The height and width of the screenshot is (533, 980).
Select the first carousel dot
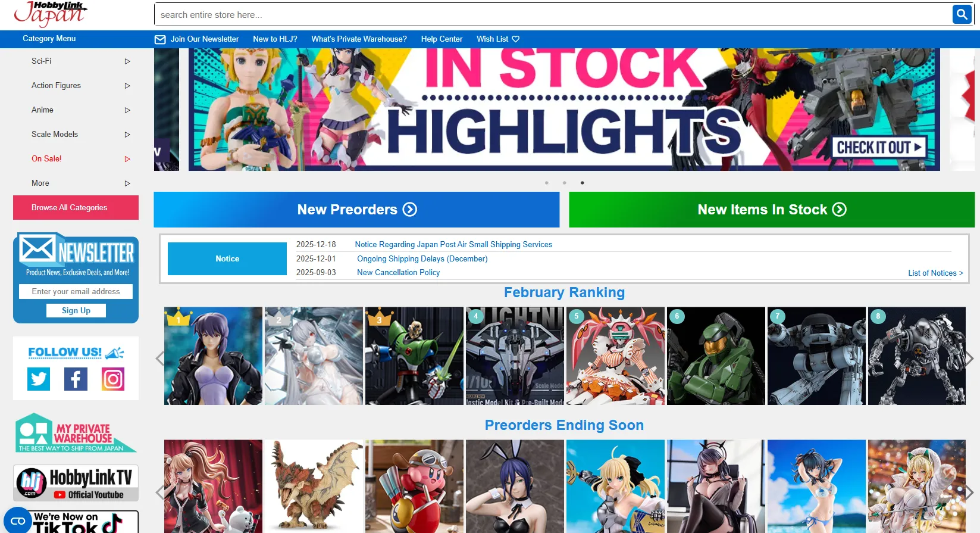546,183
